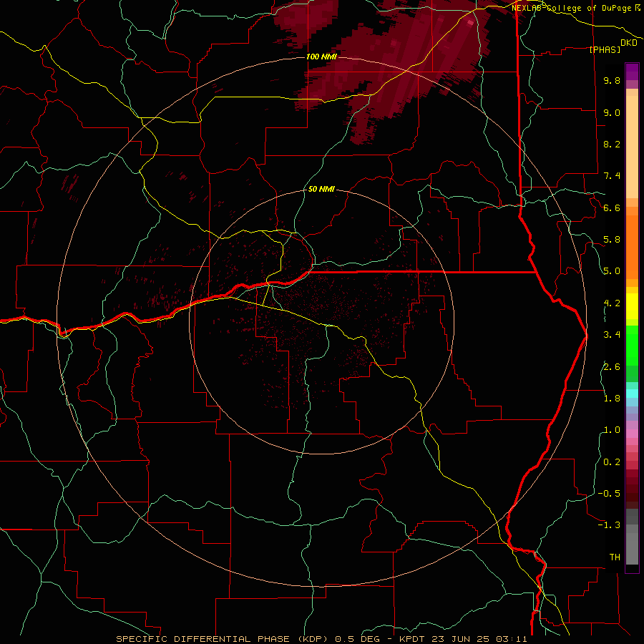This screenshot has width=644, height=644.
Task: Click the 9.0 value on the color scale
Action: point(612,112)
